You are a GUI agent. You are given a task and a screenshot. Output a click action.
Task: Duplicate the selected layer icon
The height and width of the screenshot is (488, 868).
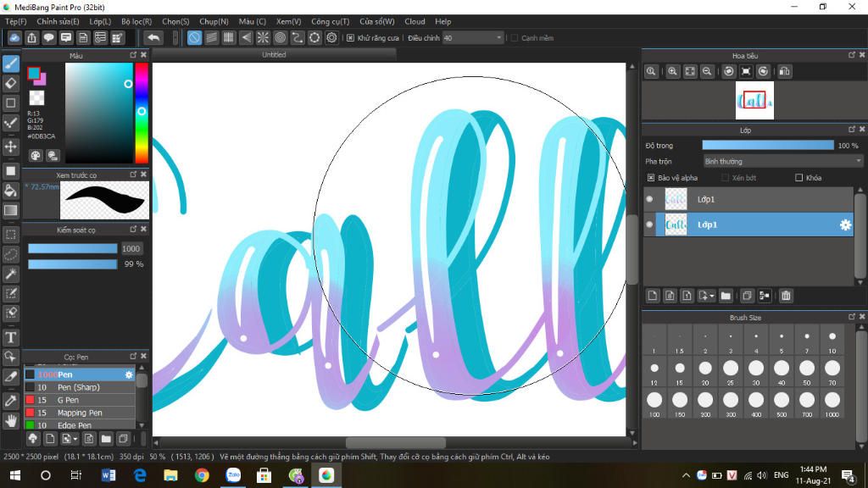[x=747, y=296]
